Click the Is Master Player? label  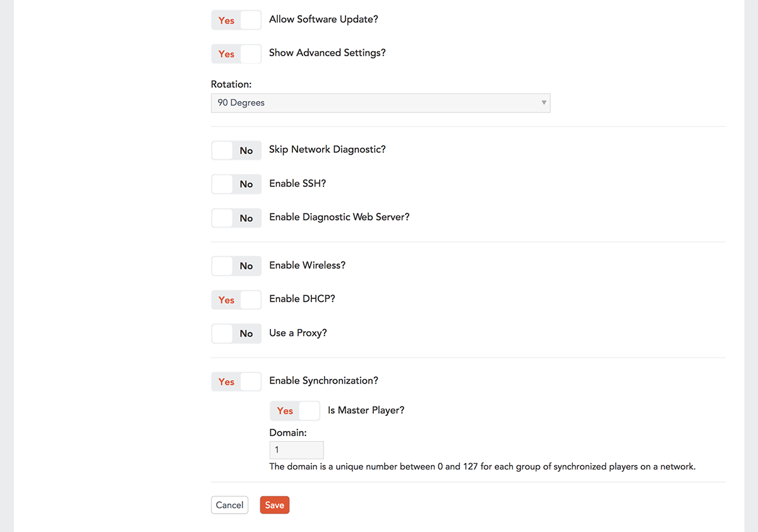tap(366, 411)
